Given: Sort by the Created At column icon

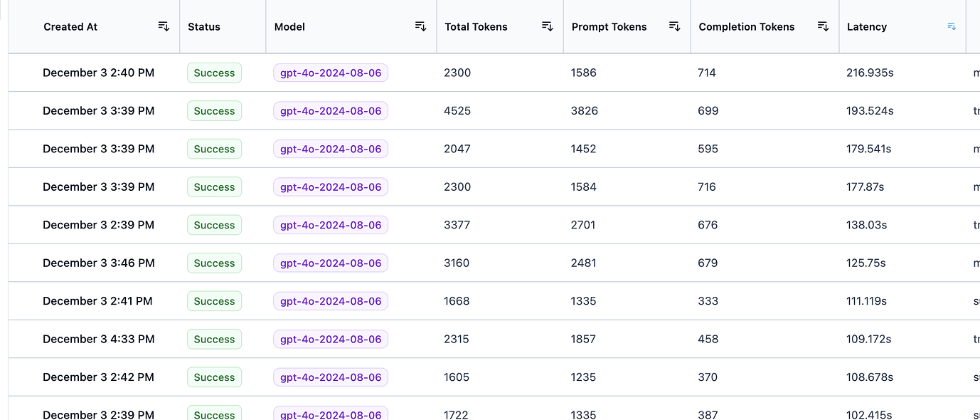Looking at the screenshot, I should pyautogui.click(x=164, y=27).
